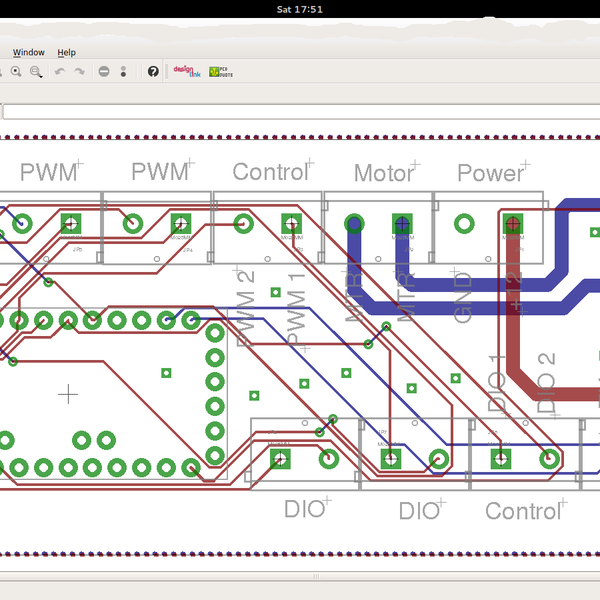Click the +12 rotated label

(x=513, y=292)
